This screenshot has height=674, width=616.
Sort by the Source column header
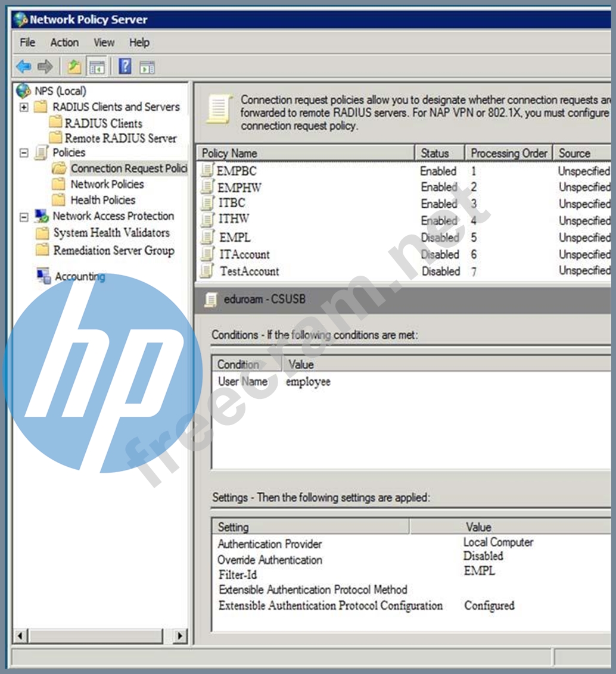pos(582,153)
